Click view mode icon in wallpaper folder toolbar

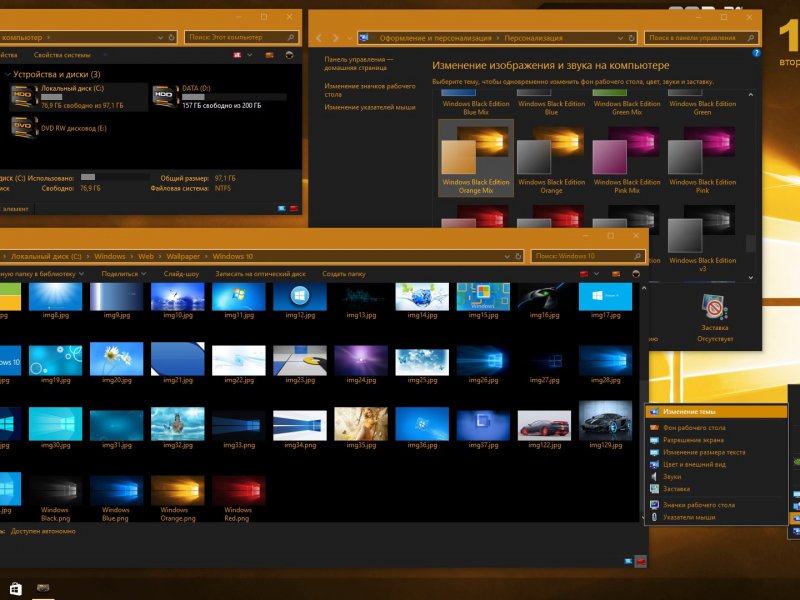click(584, 274)
